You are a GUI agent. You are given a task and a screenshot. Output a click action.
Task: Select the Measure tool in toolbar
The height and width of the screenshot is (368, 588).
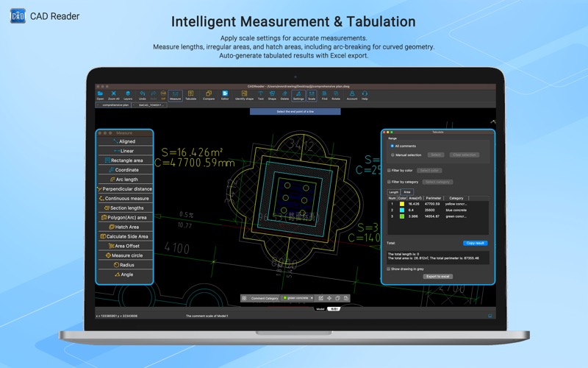tap(175, 96)
